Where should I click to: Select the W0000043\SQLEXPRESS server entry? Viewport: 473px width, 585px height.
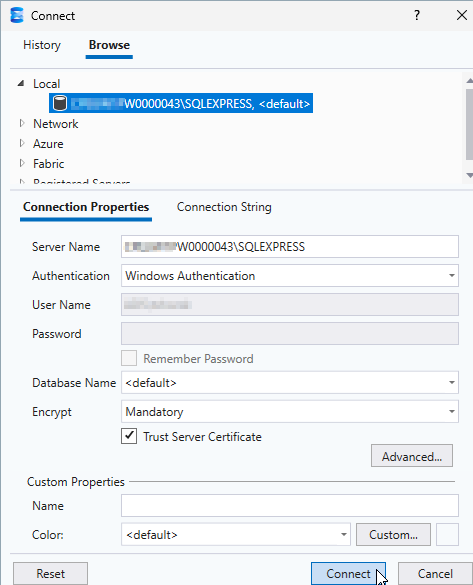coord(181,103)
